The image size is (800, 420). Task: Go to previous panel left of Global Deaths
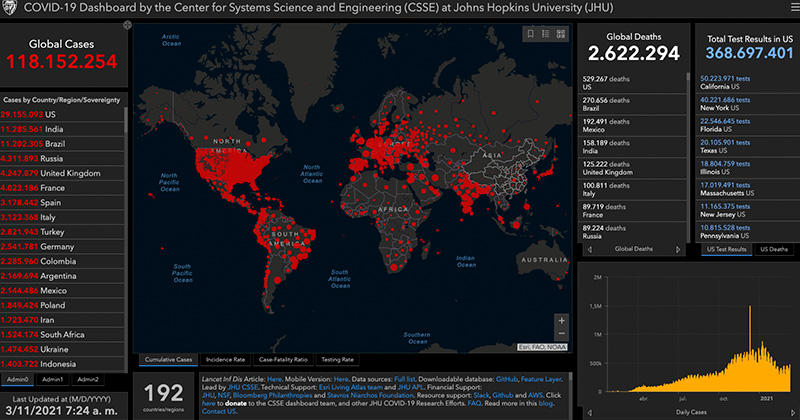pyautogui.click(x=590, y=249)
